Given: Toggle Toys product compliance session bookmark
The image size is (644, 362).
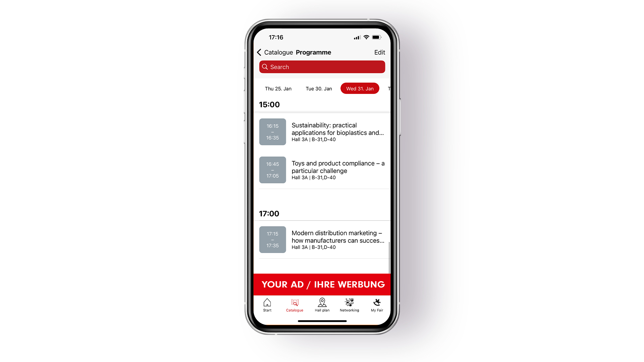Looking at the screenshot, I should (272, 170).
